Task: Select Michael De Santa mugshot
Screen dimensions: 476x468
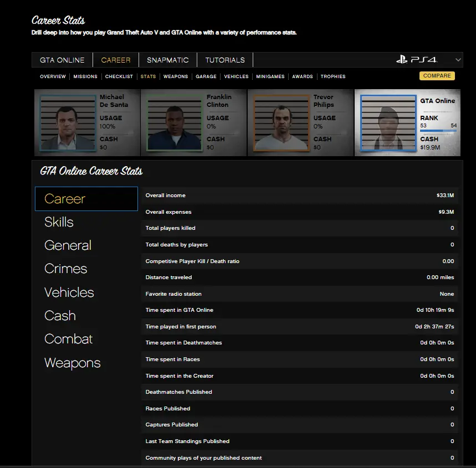Action: pyautogui.click(x=68, y=123)
